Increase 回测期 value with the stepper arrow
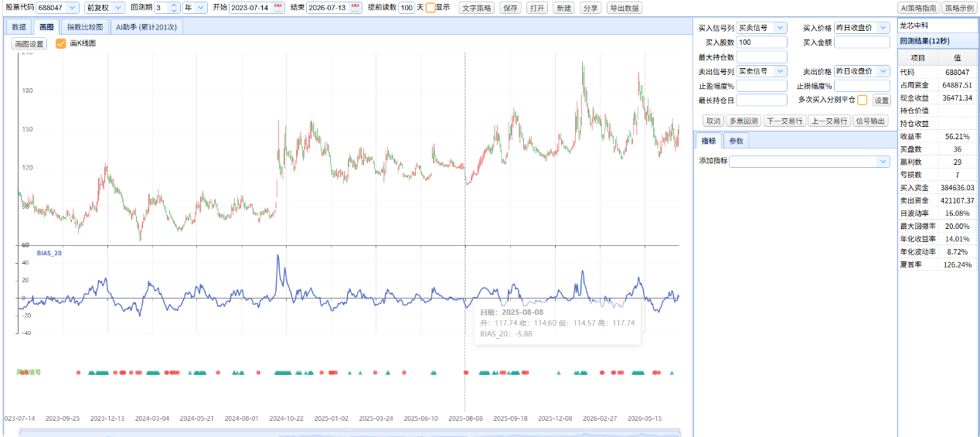Screen dimensions: 980x437 click(x=175, y=5)
